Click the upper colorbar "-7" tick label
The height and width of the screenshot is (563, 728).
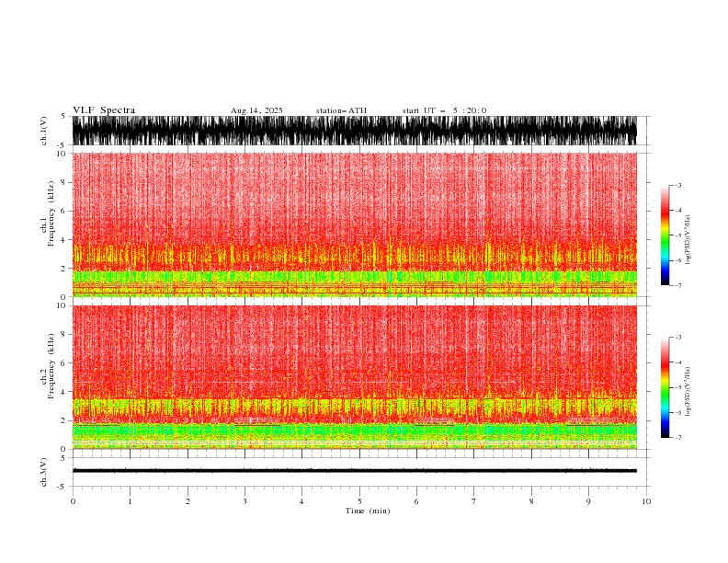(677, 285)
